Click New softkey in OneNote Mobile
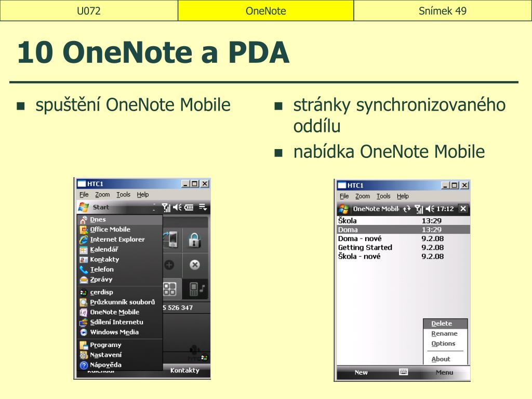 [x=361, y=372]
